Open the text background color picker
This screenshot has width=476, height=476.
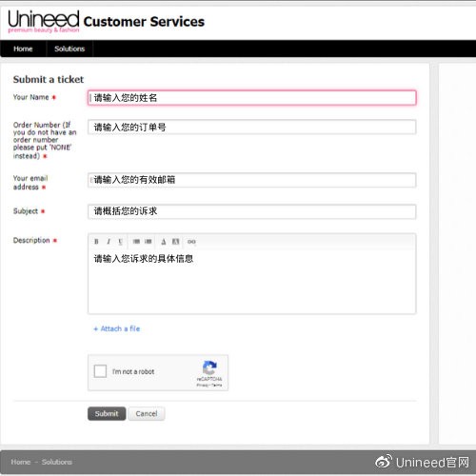pos(175,242)
